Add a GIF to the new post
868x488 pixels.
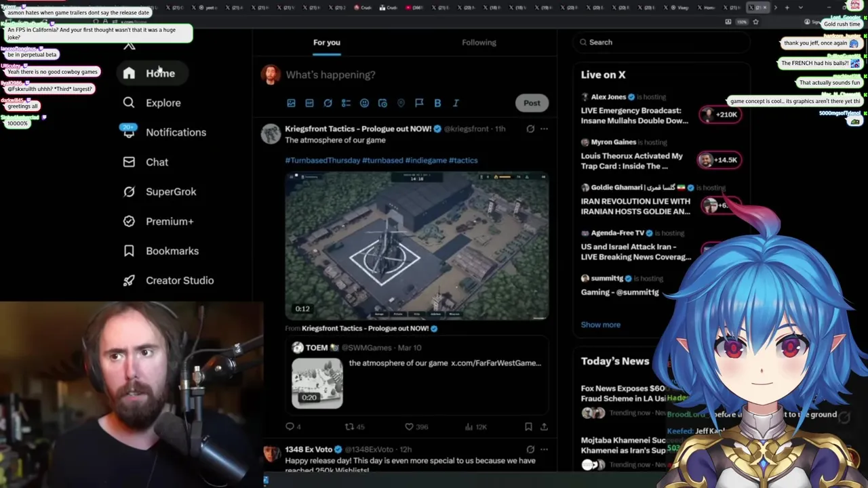309,103
